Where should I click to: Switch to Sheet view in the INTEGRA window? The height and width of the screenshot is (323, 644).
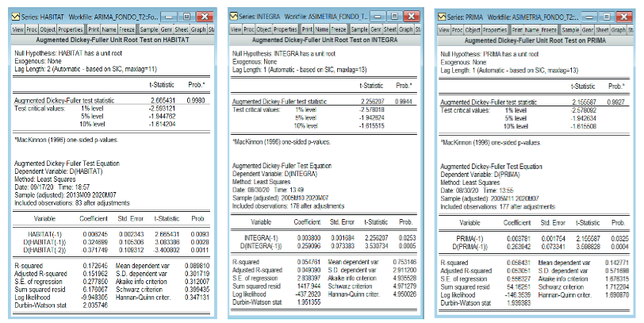click(x=390, y=29)
